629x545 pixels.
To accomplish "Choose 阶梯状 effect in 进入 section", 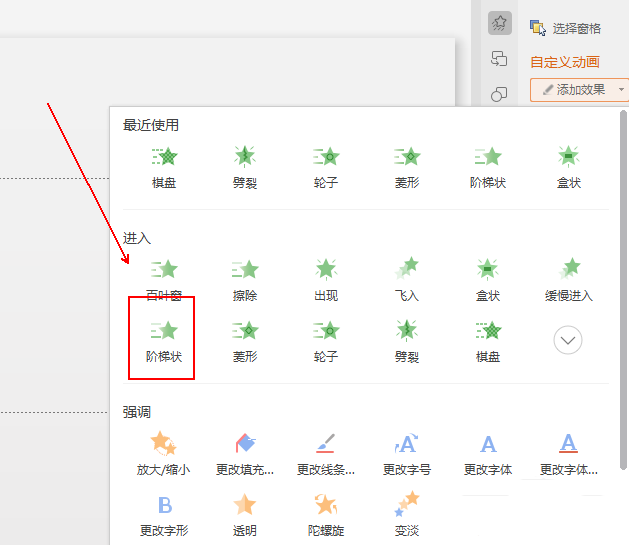I will pyautogui.click(x=164, y=341).
